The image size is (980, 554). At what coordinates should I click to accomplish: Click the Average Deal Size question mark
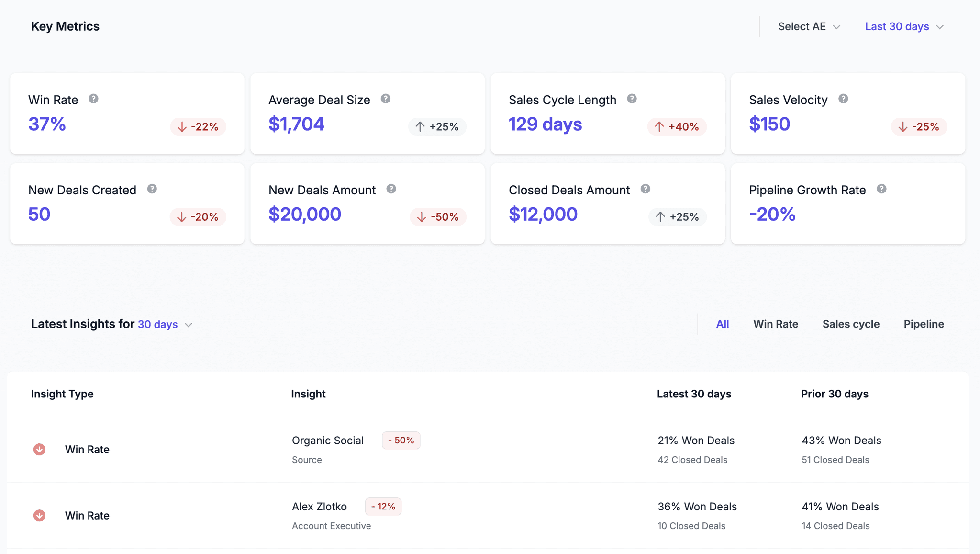[386, 98]
